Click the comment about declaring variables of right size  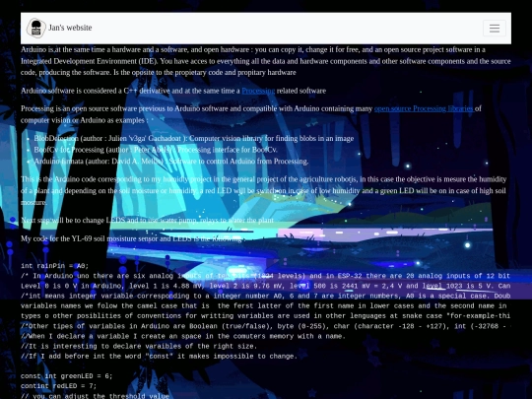[139, 346]
